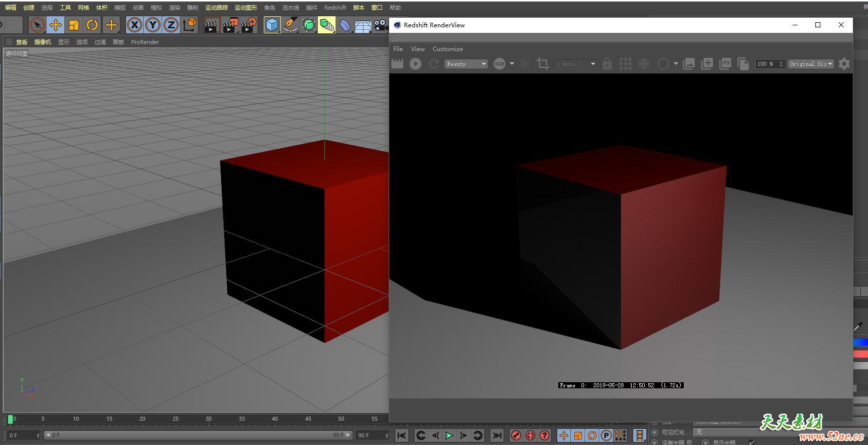Click the RenderView refresh icon
This screenshot has height=445, width=868.
coord(434,64)
